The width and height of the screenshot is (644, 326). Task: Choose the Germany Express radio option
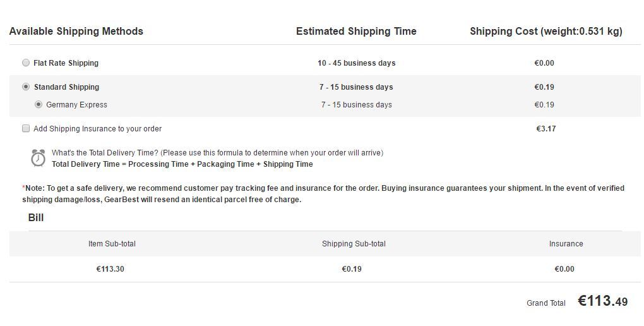(x=39, y=104)
